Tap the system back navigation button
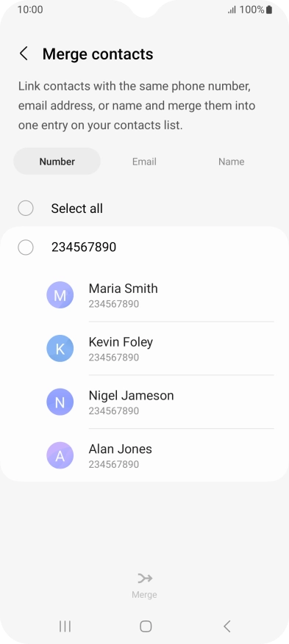Image resolution: width=289 pixels, height=644 pixels. tap(226, 626)
